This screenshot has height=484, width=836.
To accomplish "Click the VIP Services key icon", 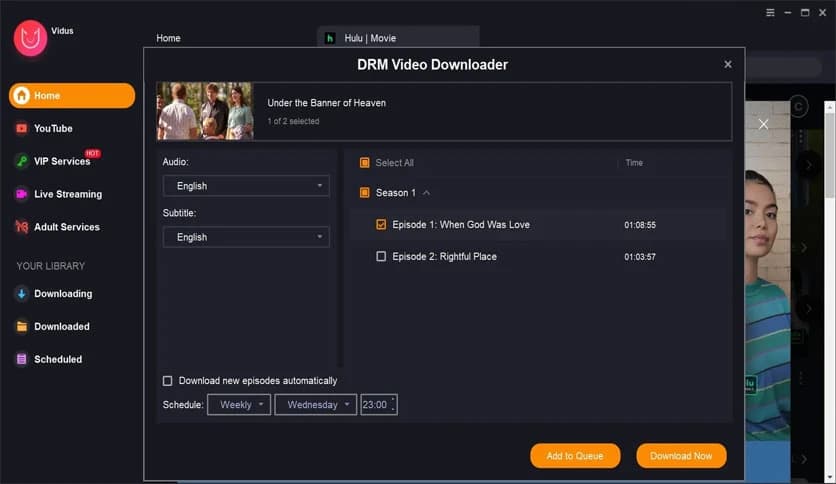I will (21, 161).
